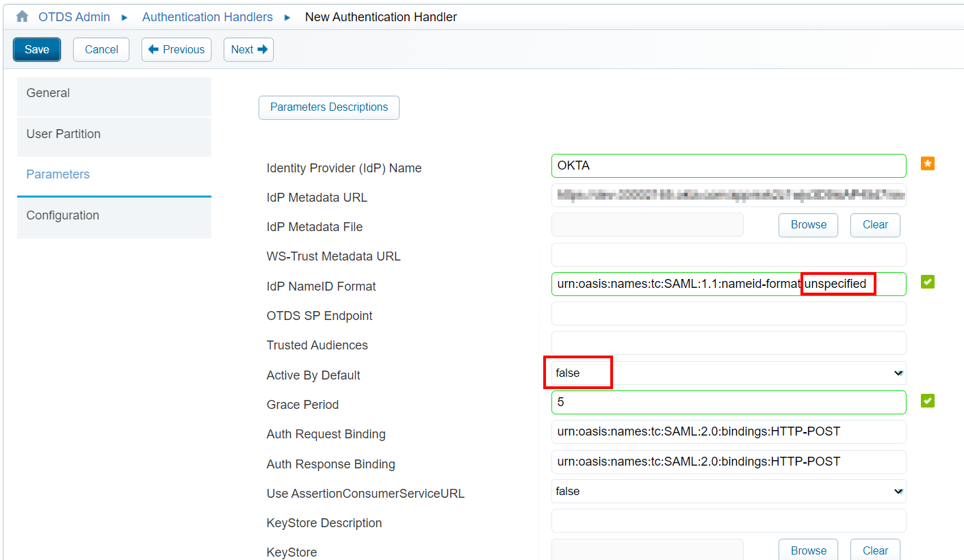Switch to the General tab
964x560 pixels.
tap(114, 94)
